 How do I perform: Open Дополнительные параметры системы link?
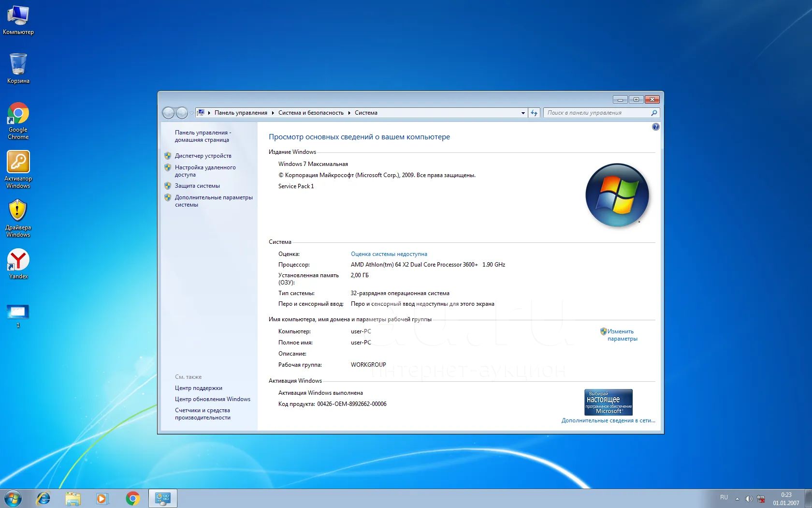pyautogui.click(x=214, y=201)
